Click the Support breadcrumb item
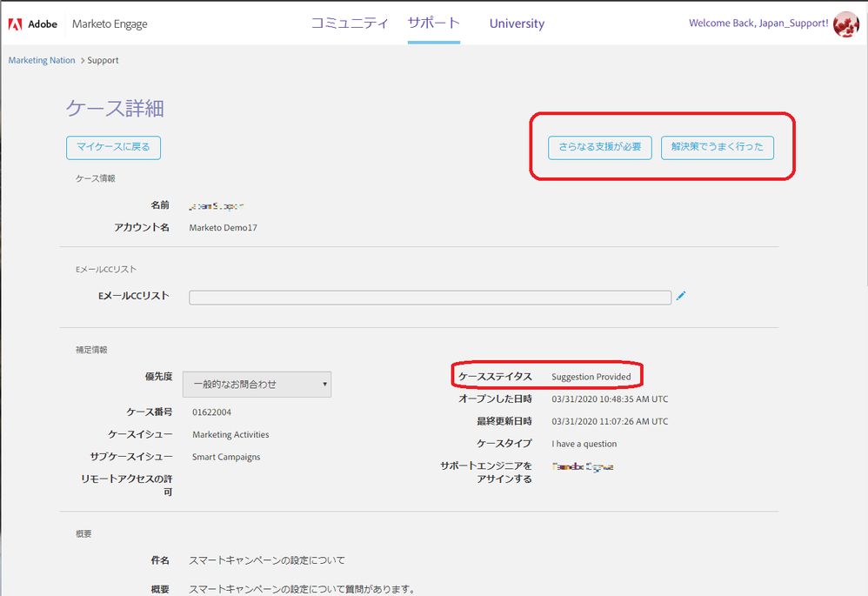Viewport: 868px width, 596px height. (103, 60)
